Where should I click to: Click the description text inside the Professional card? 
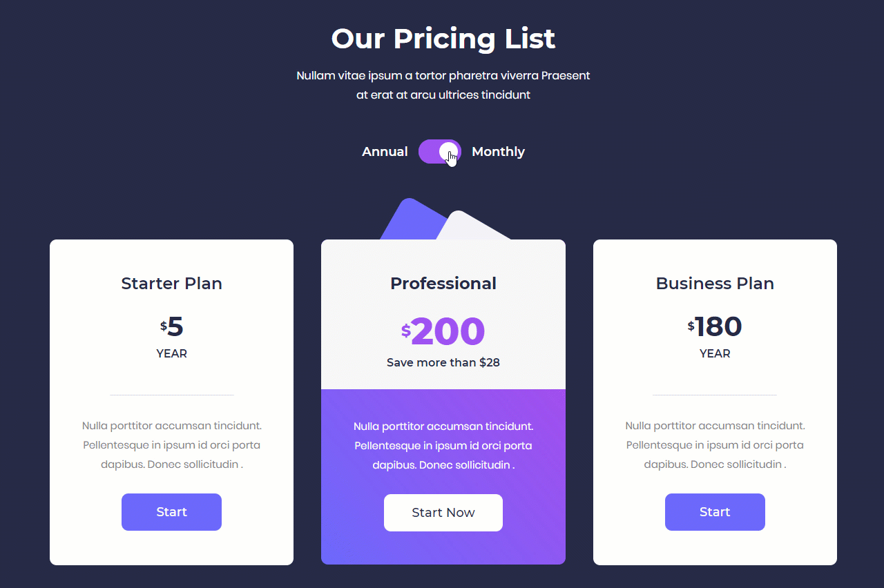443,445
